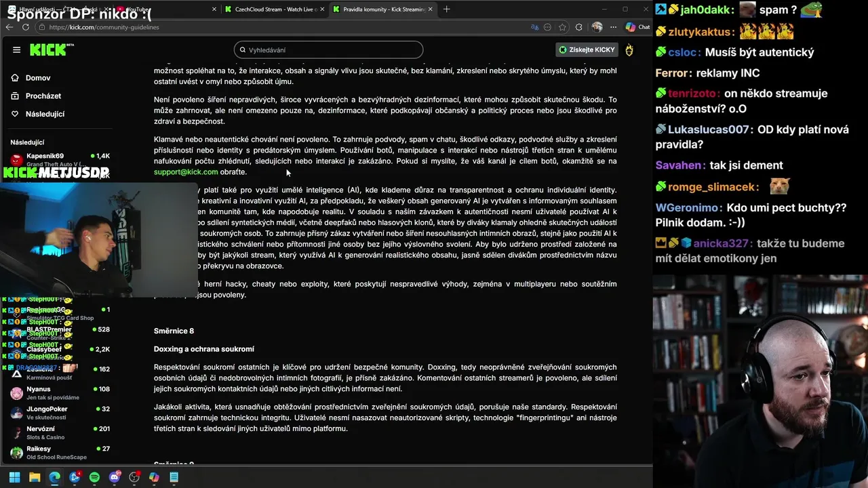
Task: Add page to favorites star
Action: click(562, 27)
